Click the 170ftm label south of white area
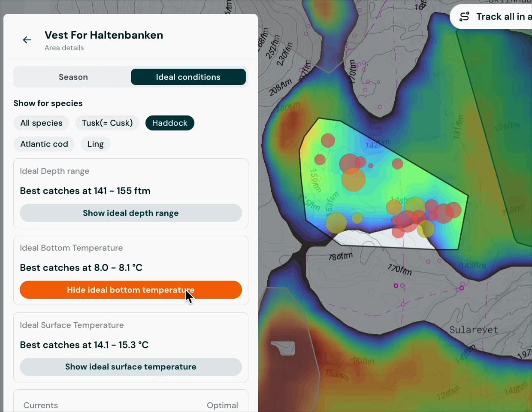The width and height of the screenshot is (532, 412). [x=399, y=270]
